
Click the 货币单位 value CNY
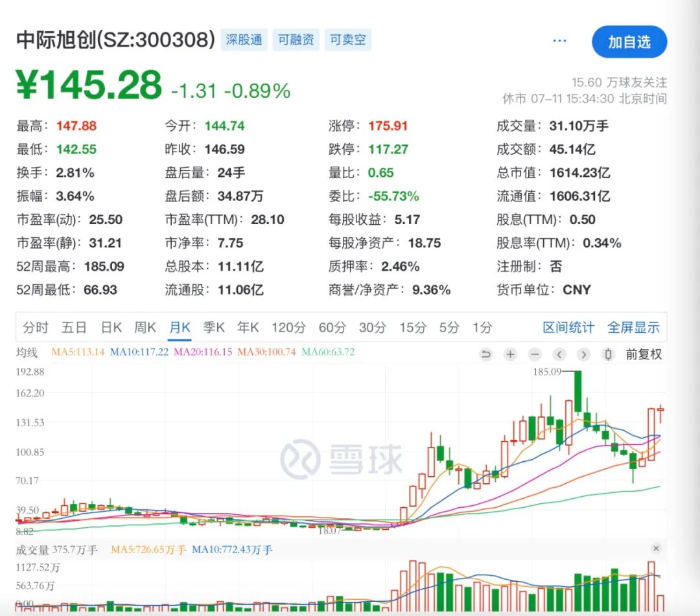pyautogui.click(x=577, y=290)
